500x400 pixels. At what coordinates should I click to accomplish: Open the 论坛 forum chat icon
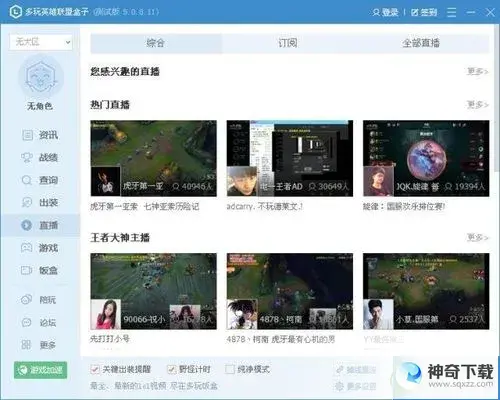(27, 322)
